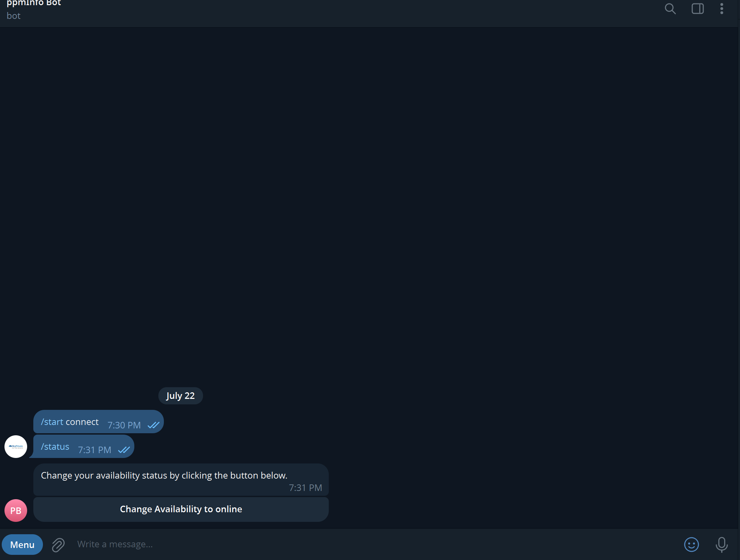Click Change Availability to online button

pyautogui.click(x=181, y=509)
